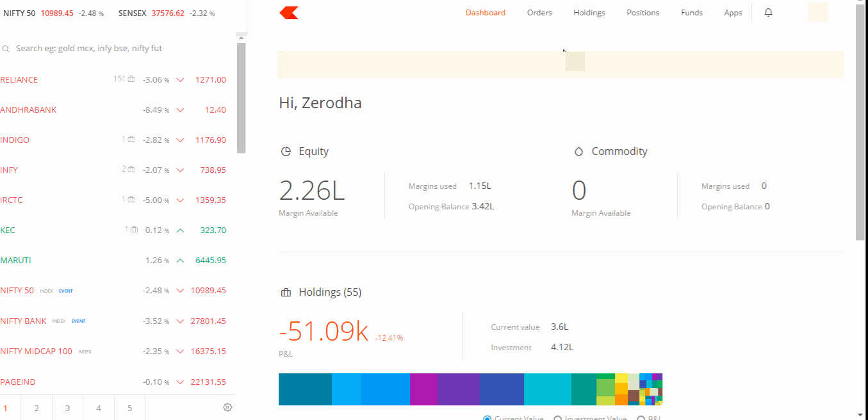
Task: Click the NIFTY MIDCAP 100 row name
Action: coord(36,351)
